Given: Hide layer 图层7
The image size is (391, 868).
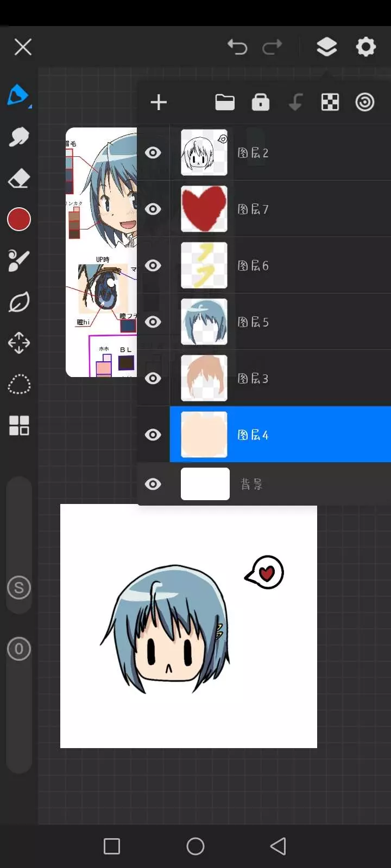Looking at the screenshot, I should [x=153, y=209].
